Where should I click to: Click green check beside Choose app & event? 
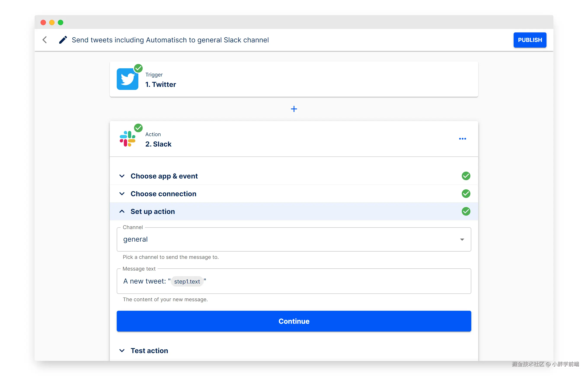[x=466, y=176]
